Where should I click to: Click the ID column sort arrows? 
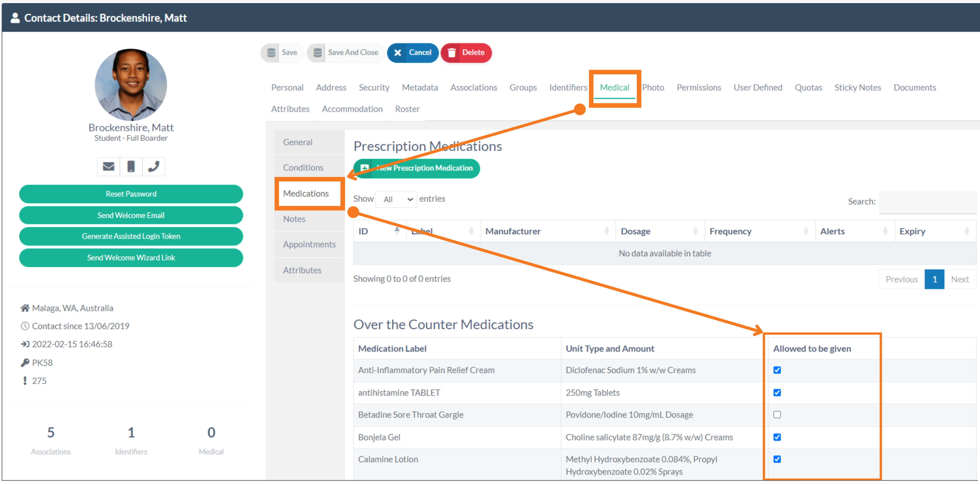click(397, 231)
